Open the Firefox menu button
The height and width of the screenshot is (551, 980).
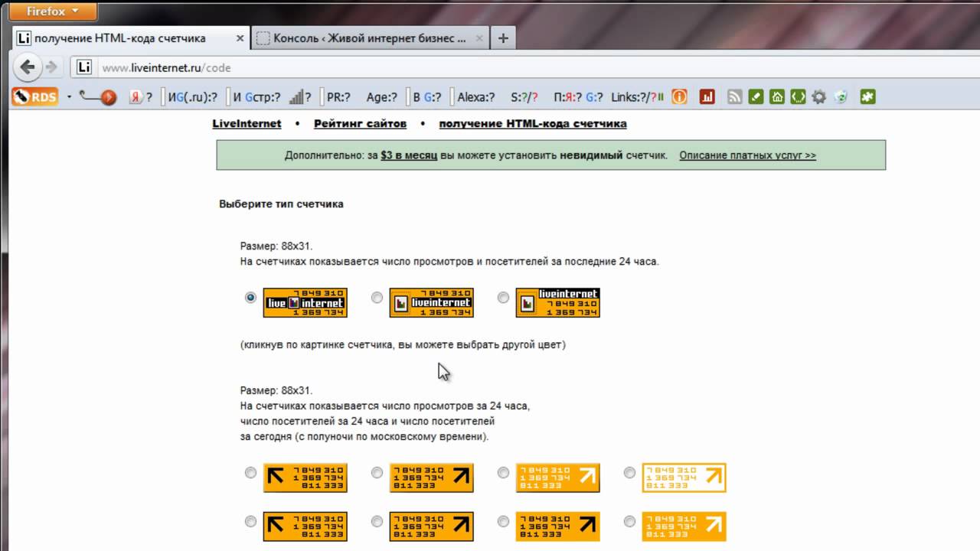pos(53,11)
